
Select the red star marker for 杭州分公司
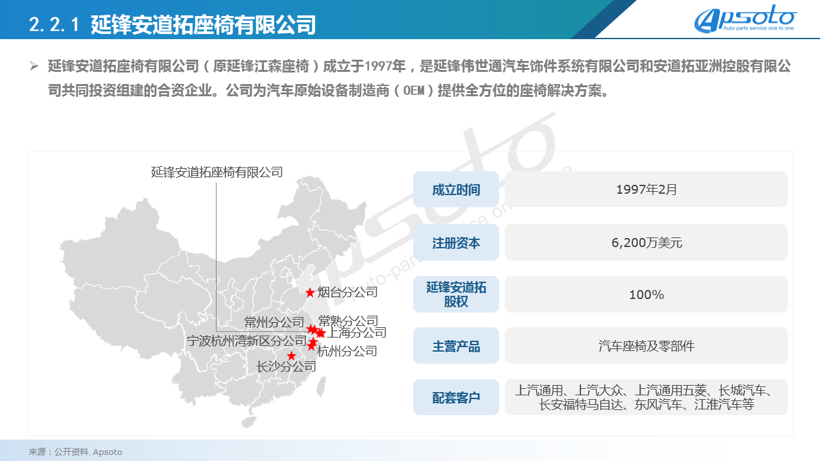click(x=312, y=345)
